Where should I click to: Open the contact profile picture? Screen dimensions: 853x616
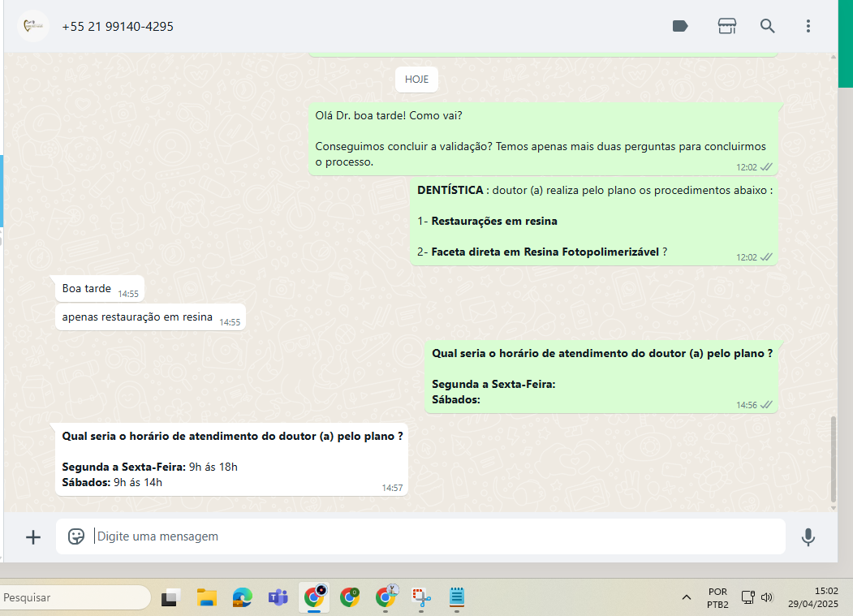[33, 26]
